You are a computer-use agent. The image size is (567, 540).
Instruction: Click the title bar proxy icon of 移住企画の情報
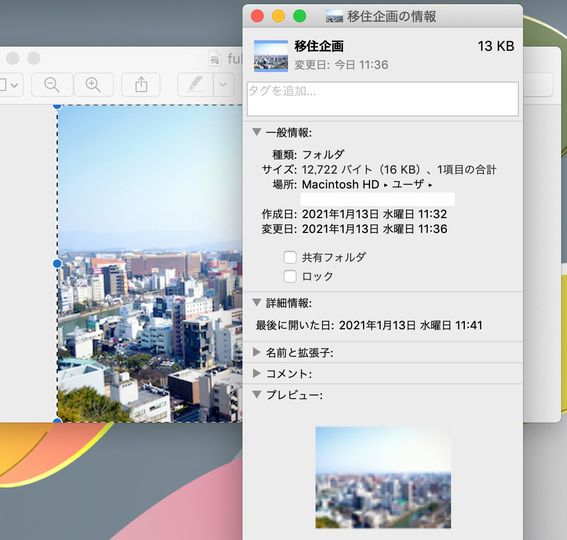click(x=334, y=16)
